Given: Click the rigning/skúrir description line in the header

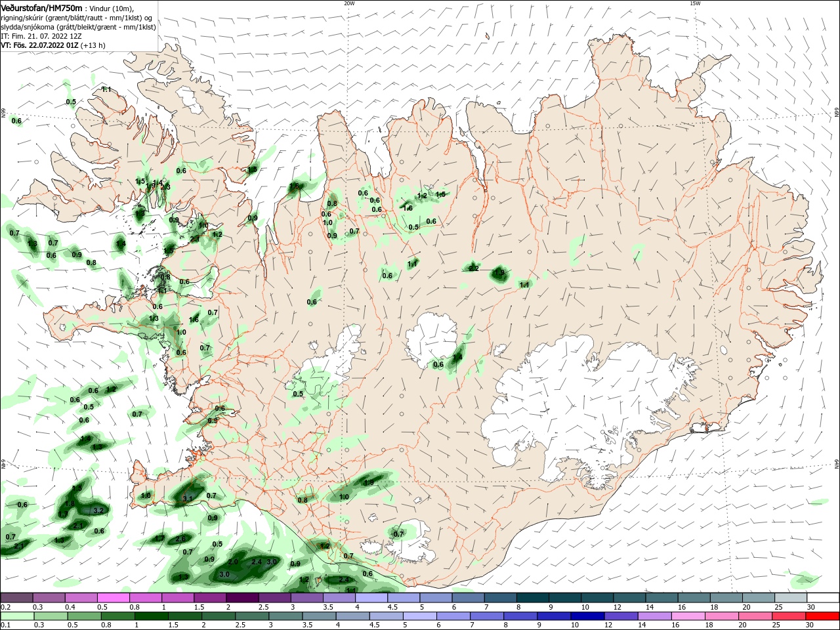Looking at the screenshot, I should click(77, 18).
